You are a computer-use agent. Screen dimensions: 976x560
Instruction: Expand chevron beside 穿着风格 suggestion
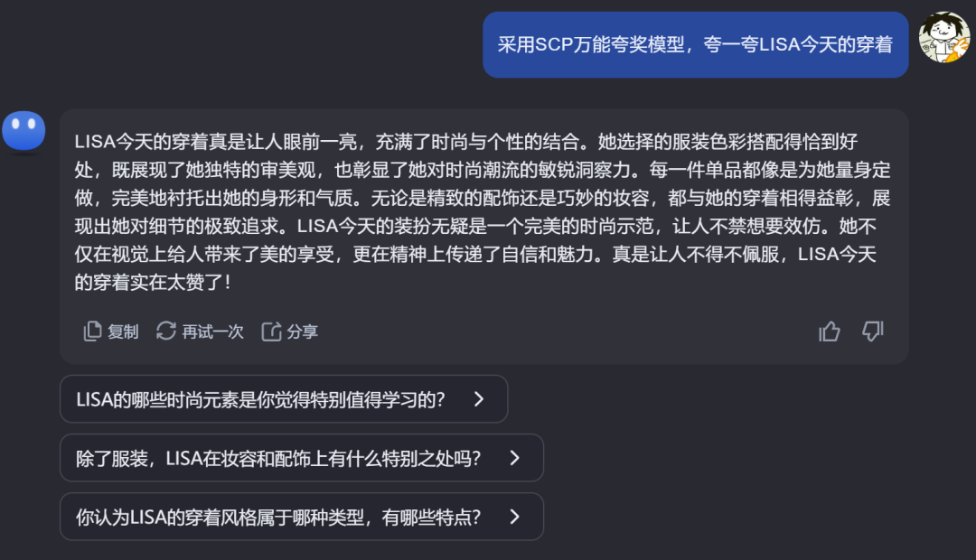pos(515,517)
